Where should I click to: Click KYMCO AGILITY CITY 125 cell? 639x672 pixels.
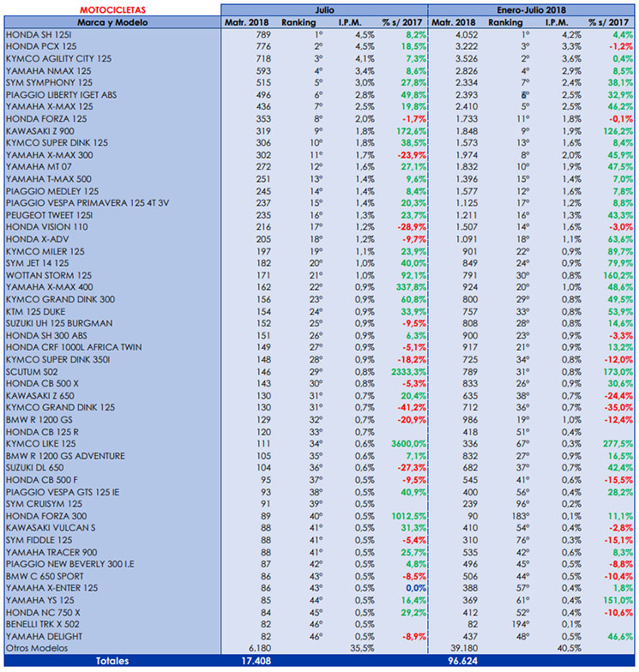click(58, 58)
